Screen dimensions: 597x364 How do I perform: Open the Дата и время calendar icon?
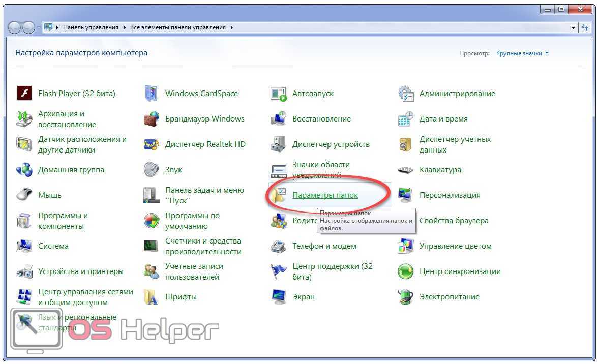pyautogui.click(x=405, y=119)
